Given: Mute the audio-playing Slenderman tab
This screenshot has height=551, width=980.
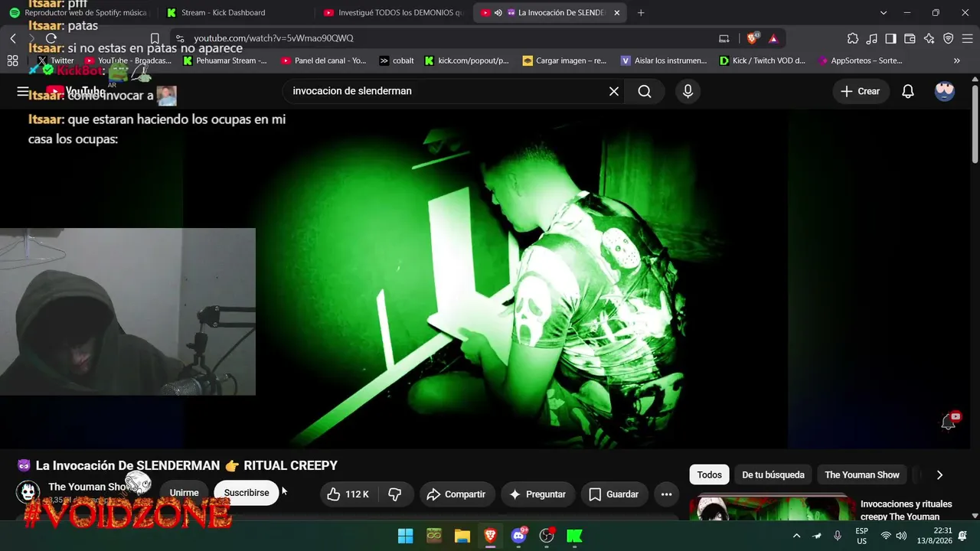Looking at the screenshot, I should (x=498, y=12).
